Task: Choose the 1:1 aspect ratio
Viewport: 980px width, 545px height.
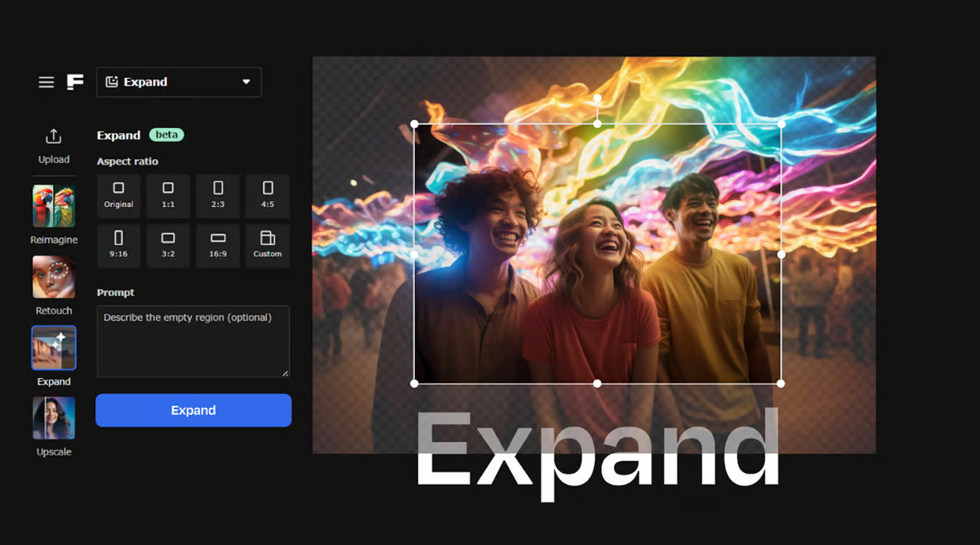Action: (168, 196)
